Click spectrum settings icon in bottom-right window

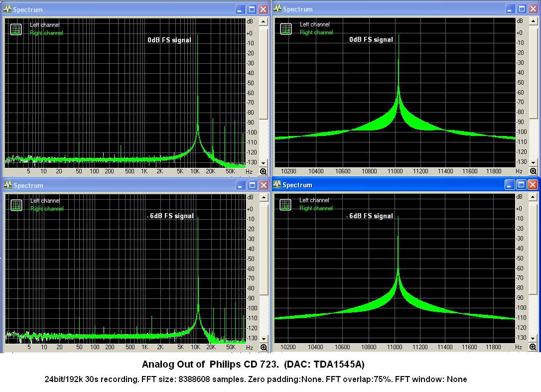click(x=285, y=205)
